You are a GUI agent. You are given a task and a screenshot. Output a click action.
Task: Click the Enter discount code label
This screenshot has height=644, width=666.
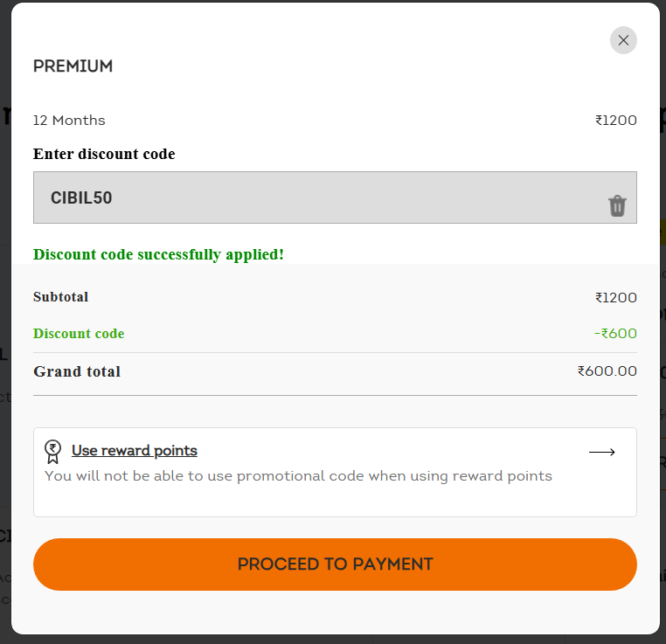[x=104, y=154]
